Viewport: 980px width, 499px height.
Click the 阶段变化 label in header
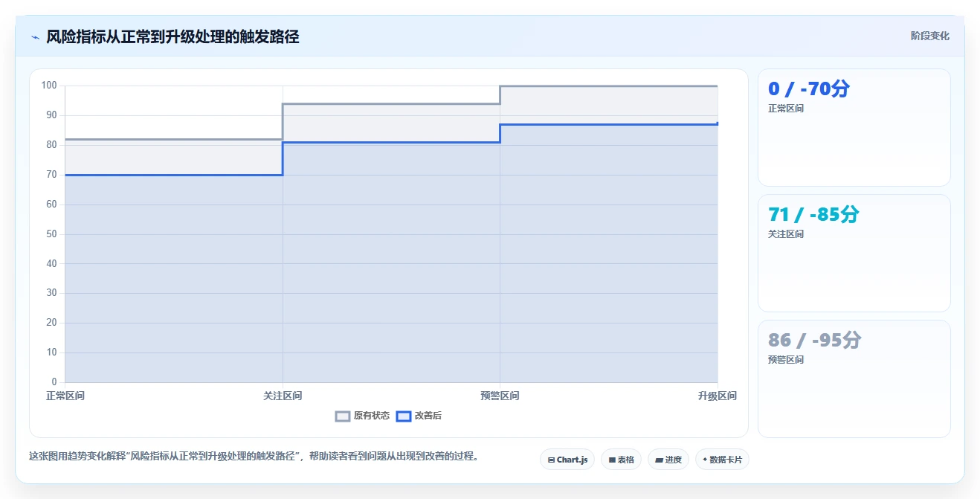pos(930,36)
